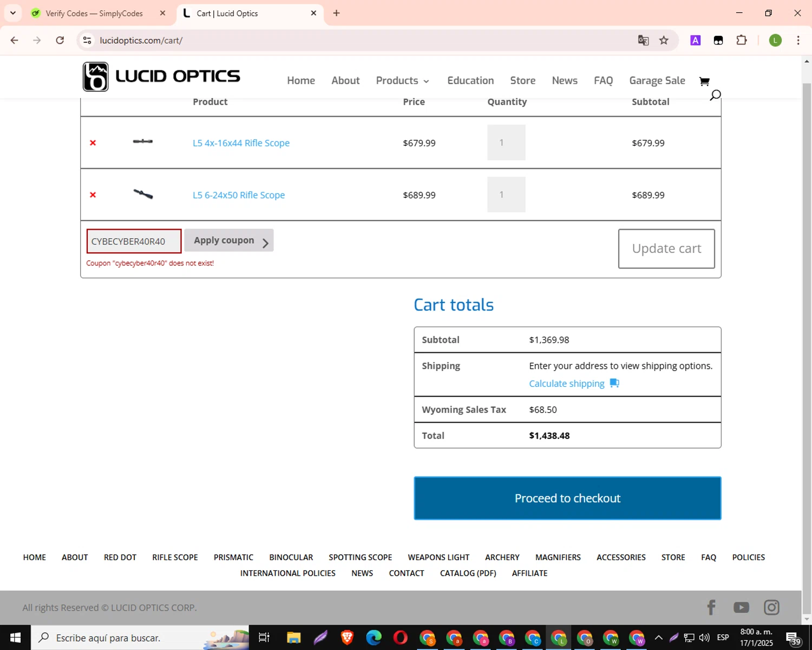Launch Opera browser from taskbar
The width and height of the screenshot is (812, 650).
[401, 638]
